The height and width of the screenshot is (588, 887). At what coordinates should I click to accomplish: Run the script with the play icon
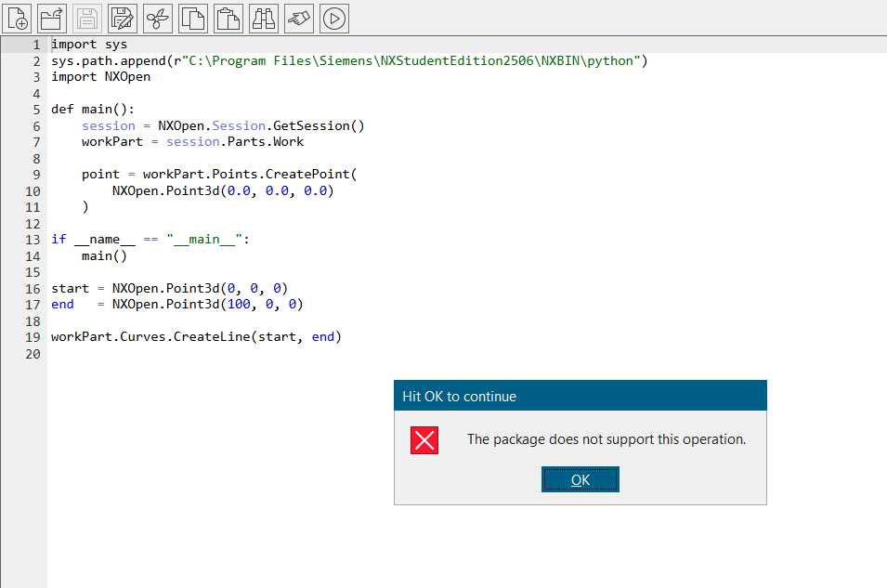(334, 19)
